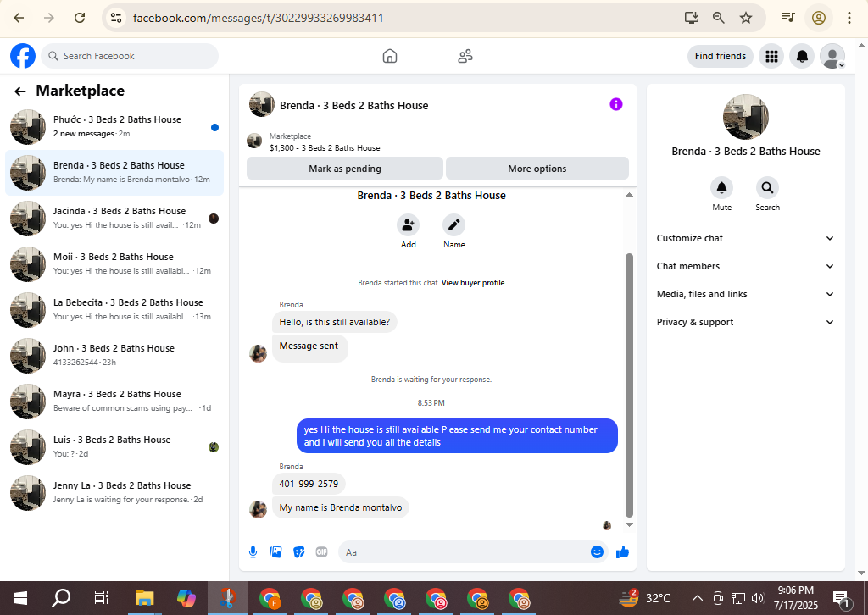The width and height of the screenshot is (868, 615).
Task: Open the Friends icon in top navigation
Action: [465, 56]
